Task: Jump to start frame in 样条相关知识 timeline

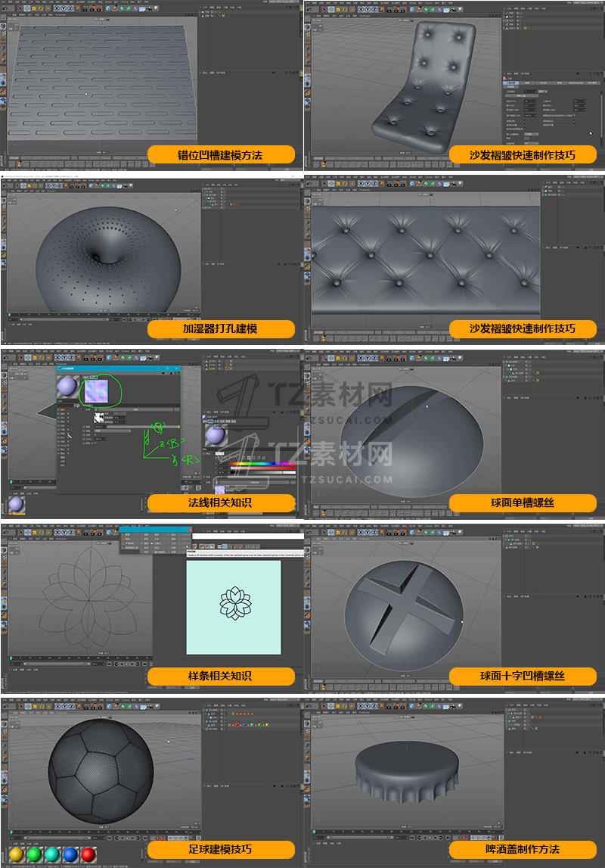Action: point(109,664)
